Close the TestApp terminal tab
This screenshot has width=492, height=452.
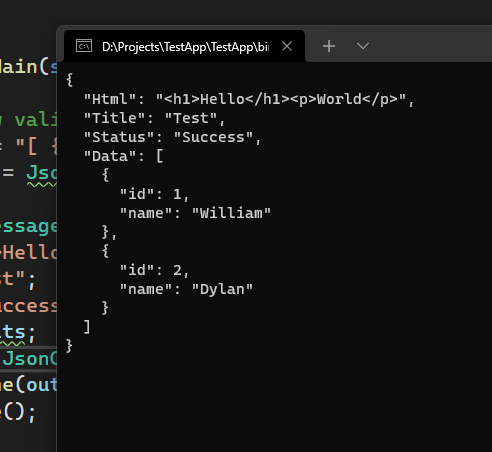click(x=287, y=46)
